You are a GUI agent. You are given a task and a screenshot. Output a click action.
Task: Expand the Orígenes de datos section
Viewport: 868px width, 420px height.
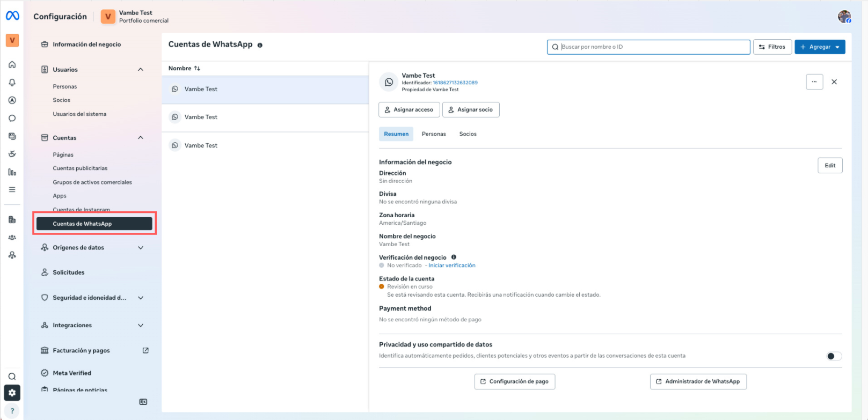pyautogui.click(x=141, y=248)
